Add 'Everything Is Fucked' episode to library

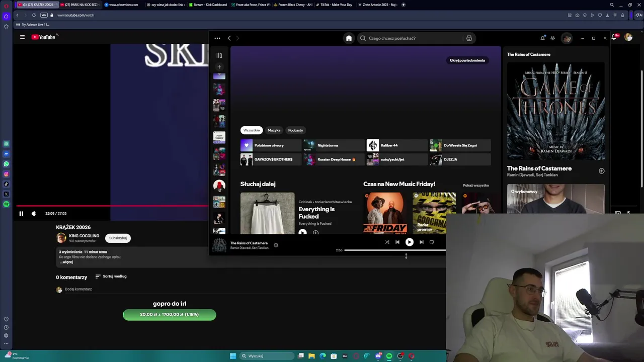[315, 233]
